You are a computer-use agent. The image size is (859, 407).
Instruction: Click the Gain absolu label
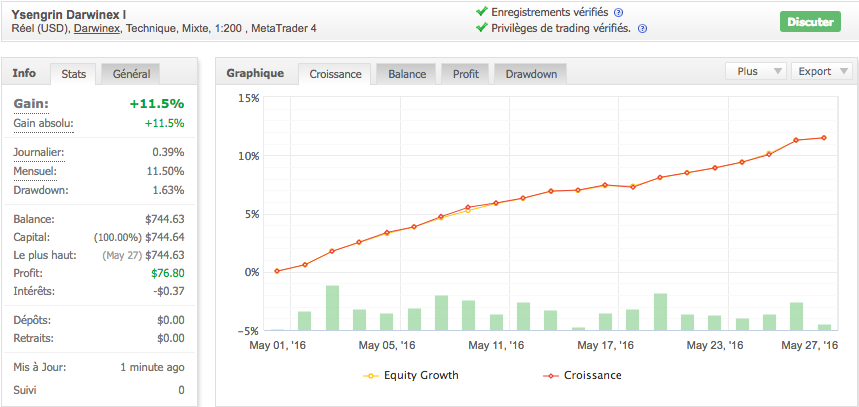coord(43,123)
